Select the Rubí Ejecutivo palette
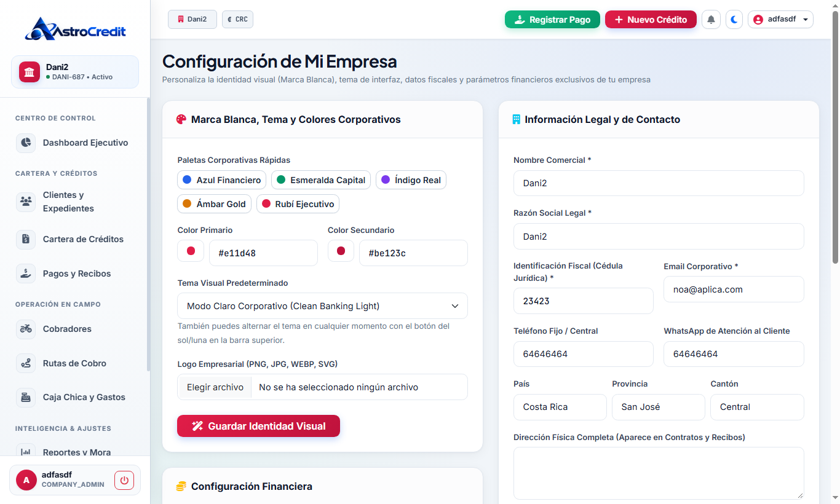The width and height of the screenshot is (840, 504). point(298,204)
